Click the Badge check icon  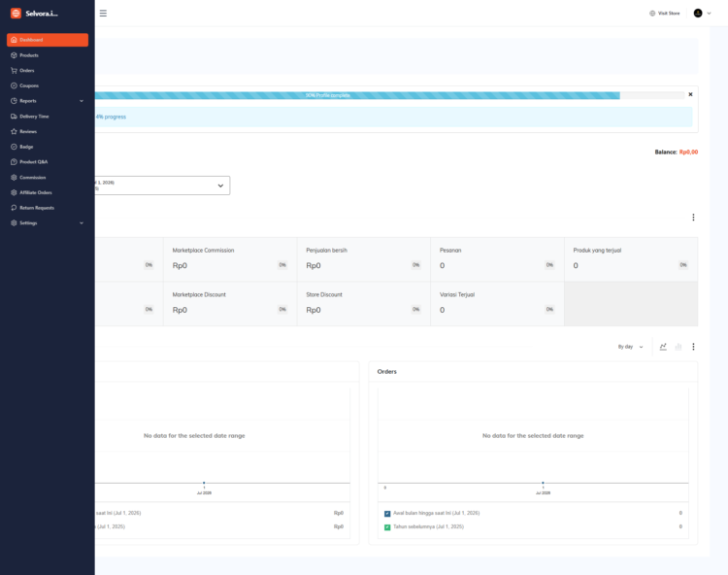coord(14,147)
